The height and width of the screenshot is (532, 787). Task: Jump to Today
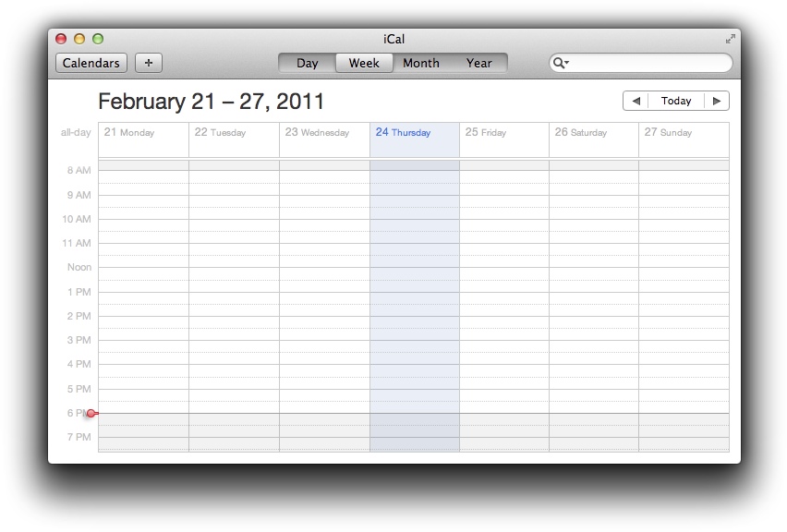pos(676,101)
